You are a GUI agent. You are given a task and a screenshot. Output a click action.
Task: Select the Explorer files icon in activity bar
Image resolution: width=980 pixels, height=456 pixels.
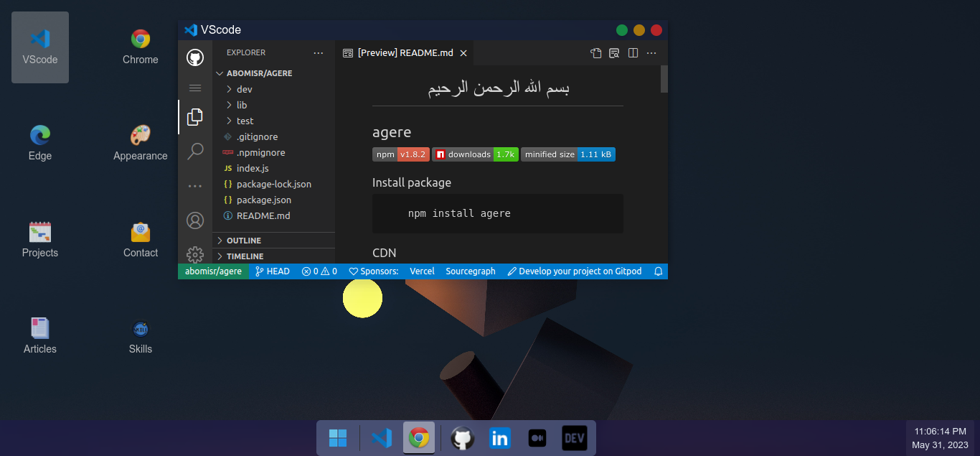tap(195, 117)
